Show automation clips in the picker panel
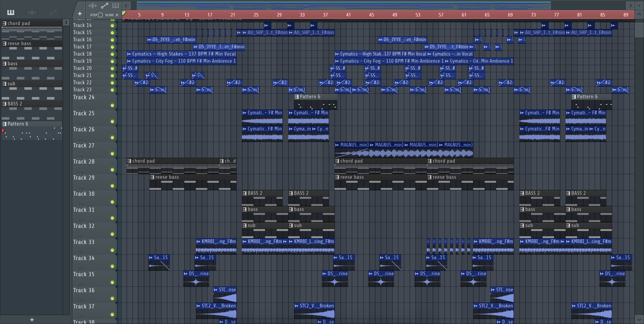 tap(53, 12)
